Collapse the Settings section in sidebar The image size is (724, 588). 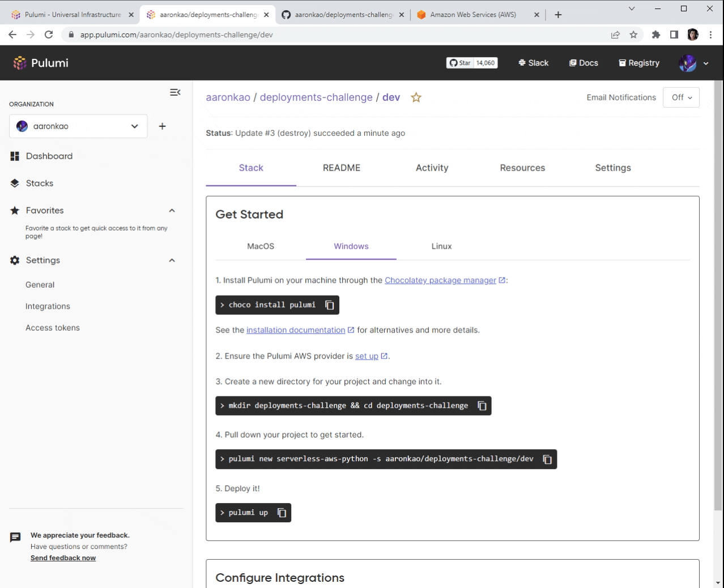(x=172, y=261)
